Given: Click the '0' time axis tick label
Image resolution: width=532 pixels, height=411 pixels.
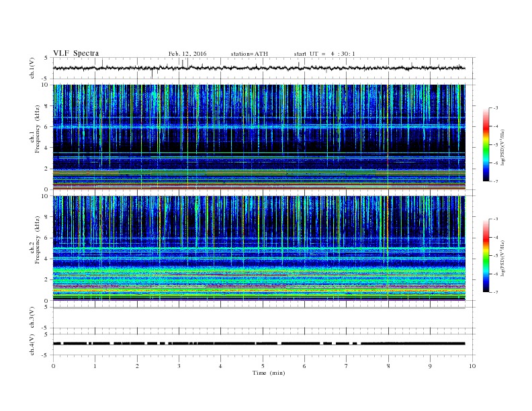Looking at the screenshot, I should point(53,366).
